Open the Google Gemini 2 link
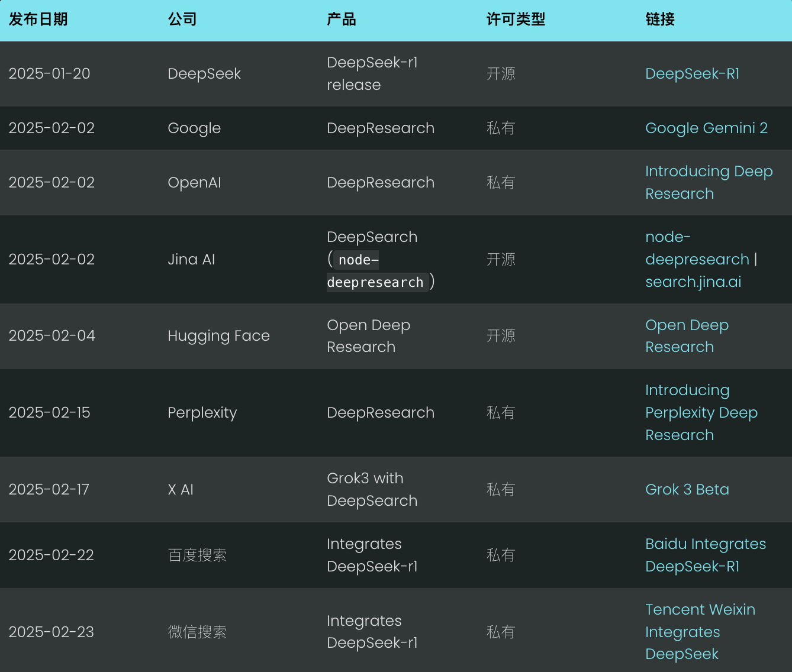792x672 pixels. (x=706, y=128)
